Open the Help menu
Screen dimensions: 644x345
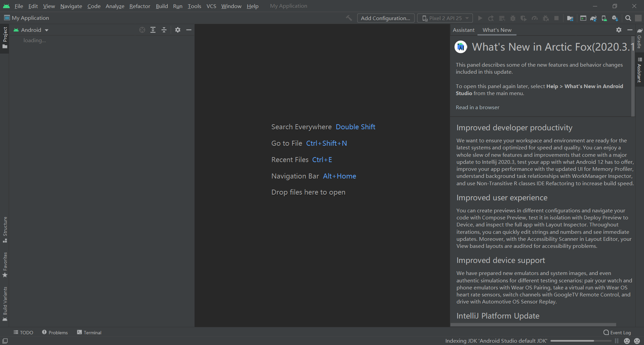tap(253, 6)
